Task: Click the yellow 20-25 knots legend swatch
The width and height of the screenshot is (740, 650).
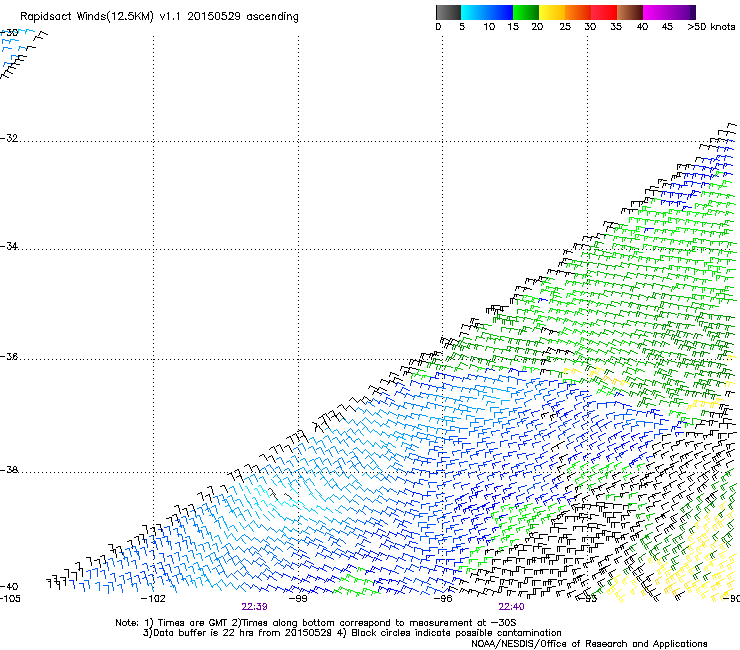Action: click(x=552, y=12)
